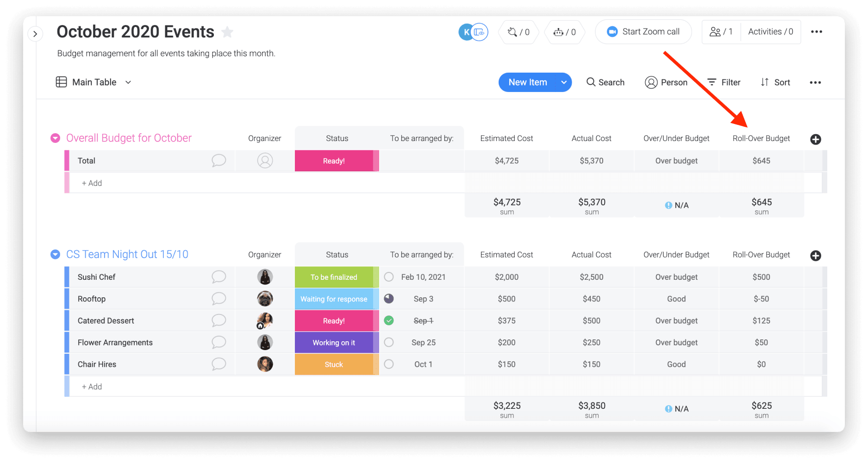Open conversation bubble for Sushi Chef
Screen dimensions: 868x462
pyautogui.click(x=219, y=277)
